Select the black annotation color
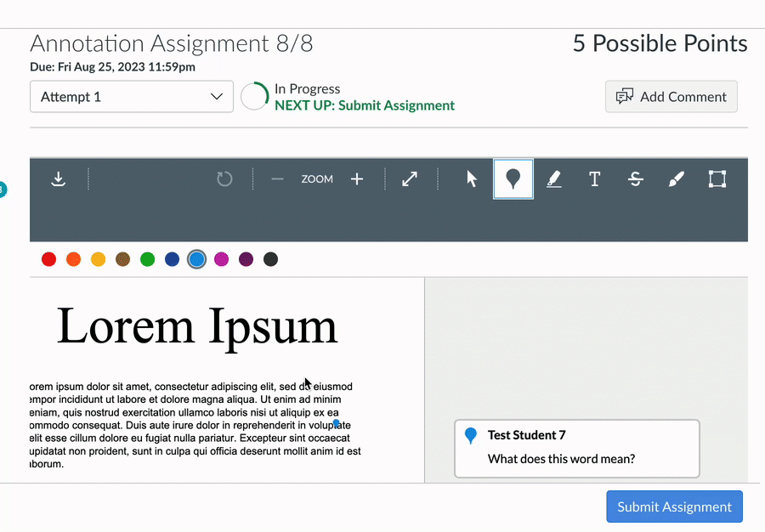Image resolution: width=765 pixels, height=532 pixels. (270, 259)
